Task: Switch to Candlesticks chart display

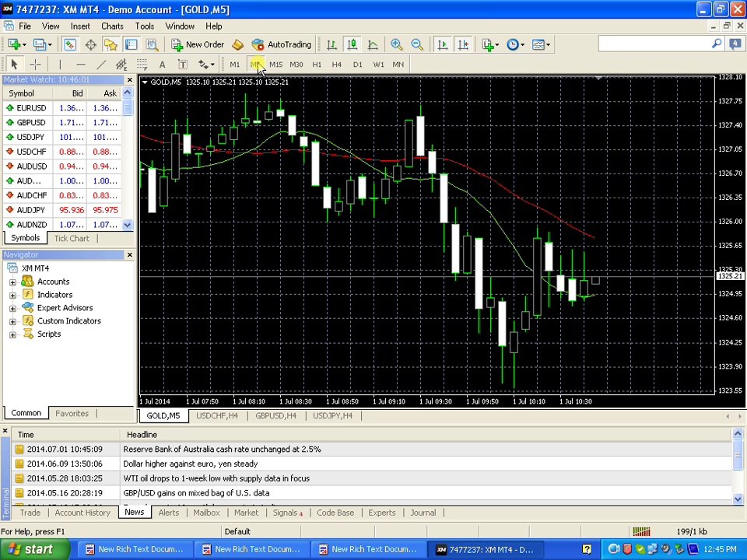Action: (x=352, y=44)
